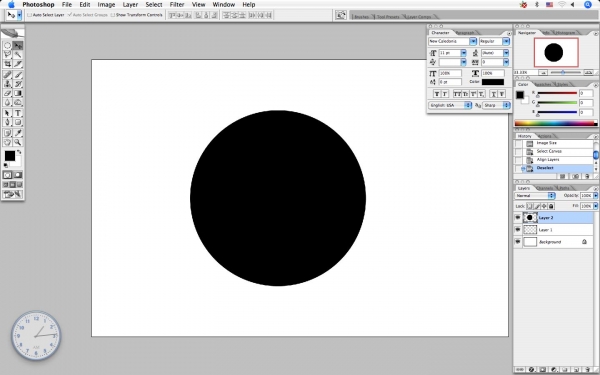This screenshot has height=375, width=600.
Task: Switch to the Actions tab
Action: click(544, 136)
